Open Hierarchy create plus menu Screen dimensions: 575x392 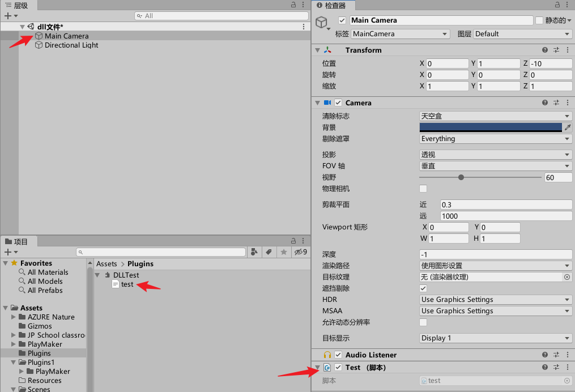pyautogui.click(x=11, y=16)
